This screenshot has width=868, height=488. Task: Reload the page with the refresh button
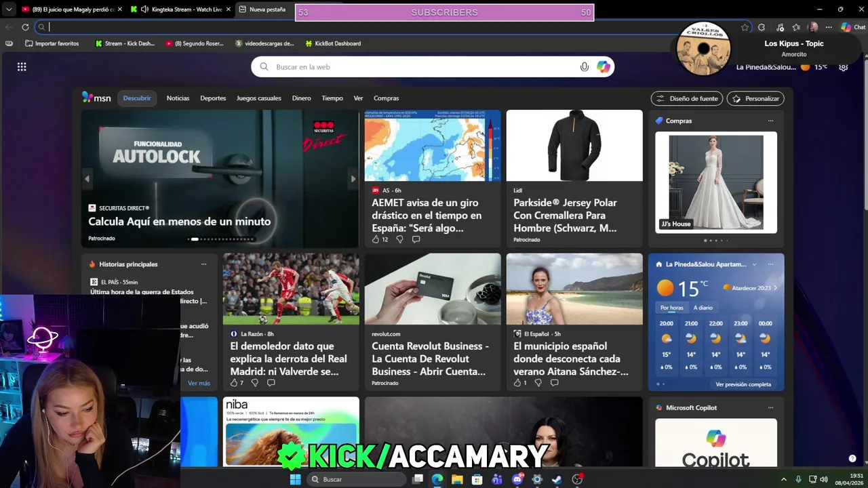tap(25, 27)
